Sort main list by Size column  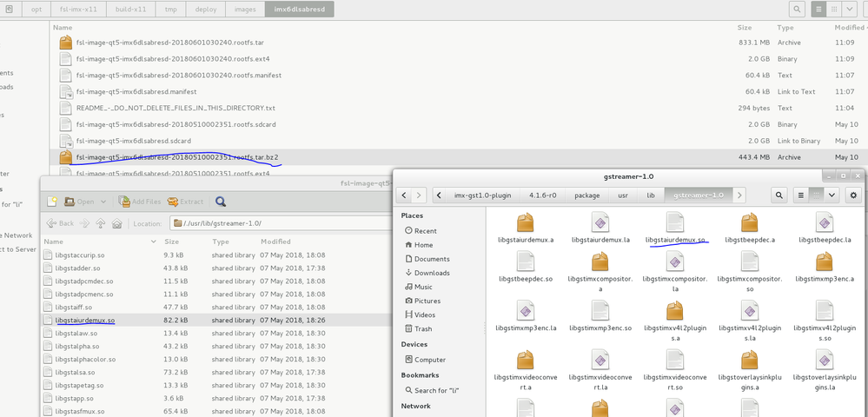pos(744,27)
